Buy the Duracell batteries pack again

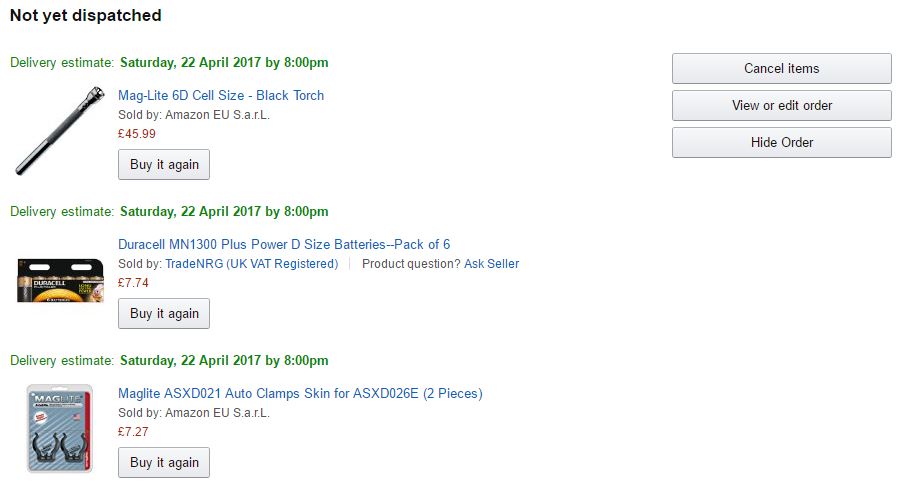click(x=164, y=314)
